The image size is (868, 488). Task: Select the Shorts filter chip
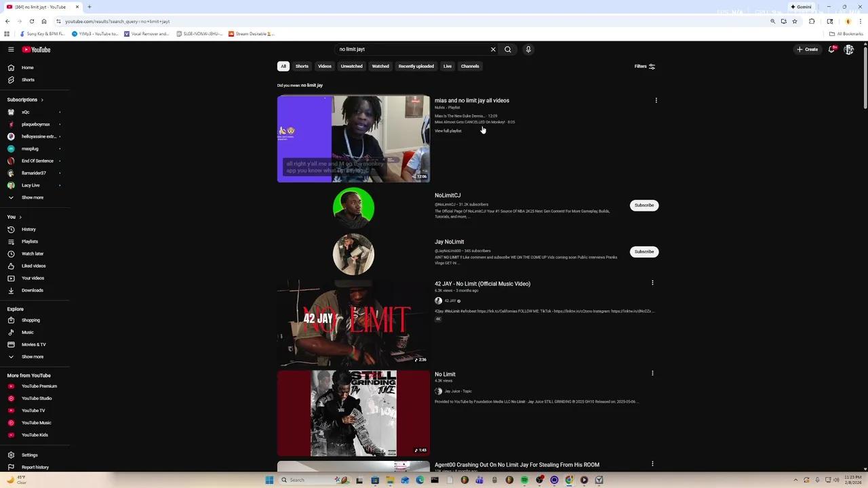(302, 66)
